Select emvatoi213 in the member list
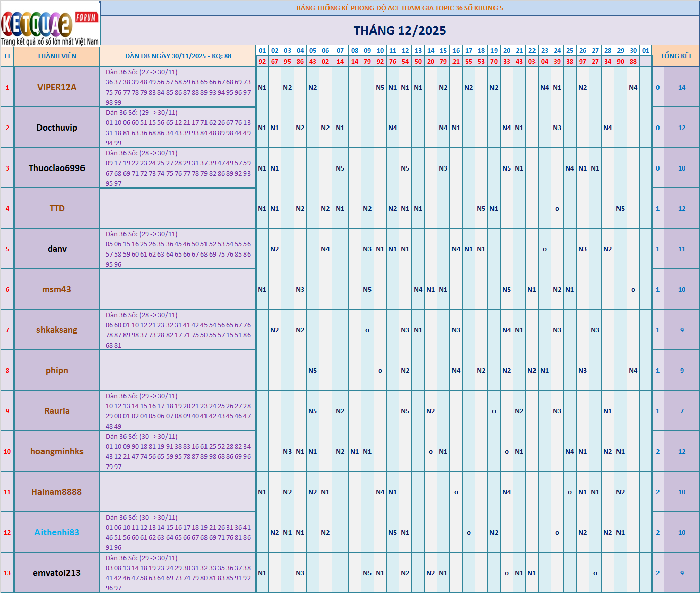Image resolution: width=700 pixels, height=593 pixels. [x=57, y=573]
